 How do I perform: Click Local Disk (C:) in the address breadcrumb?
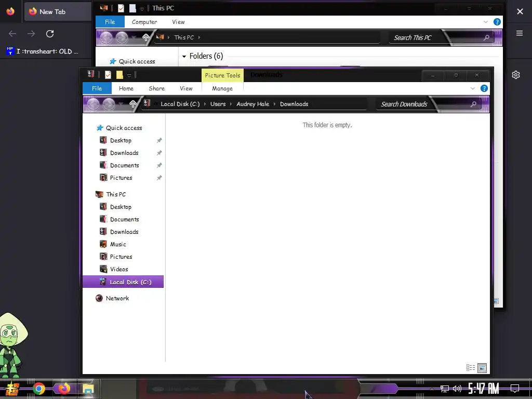pos(180,104)
